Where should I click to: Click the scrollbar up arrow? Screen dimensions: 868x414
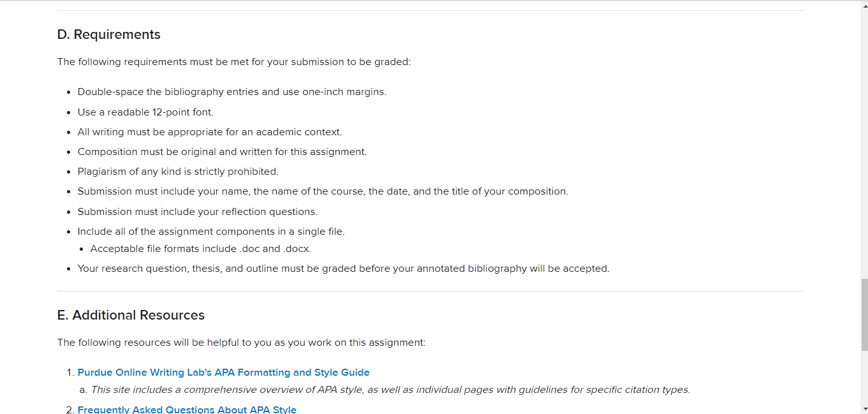point(864,5)
